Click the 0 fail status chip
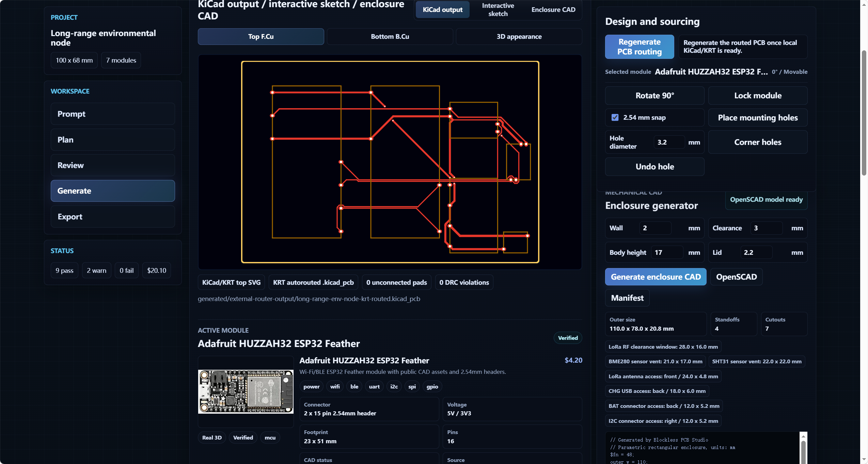The height and width of the screenshot is (464, 868). click(x=126, y=270)
